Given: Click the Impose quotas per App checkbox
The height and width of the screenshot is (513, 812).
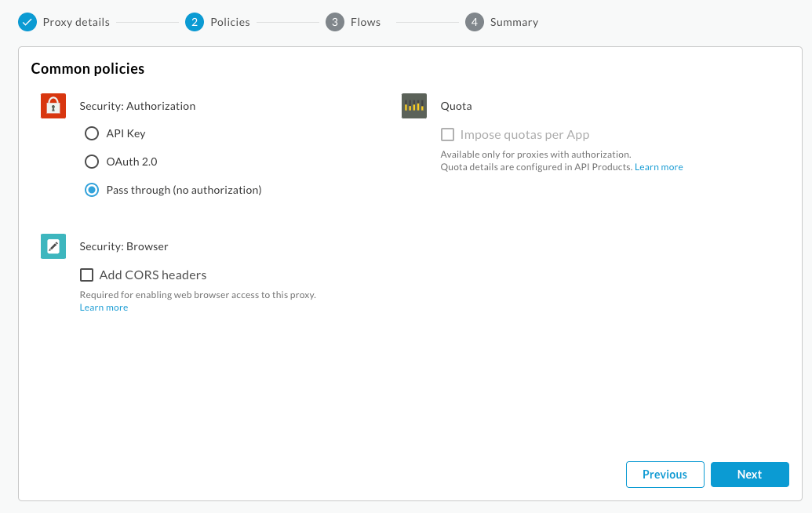Looking at the screenshot, I should point(447,134).
